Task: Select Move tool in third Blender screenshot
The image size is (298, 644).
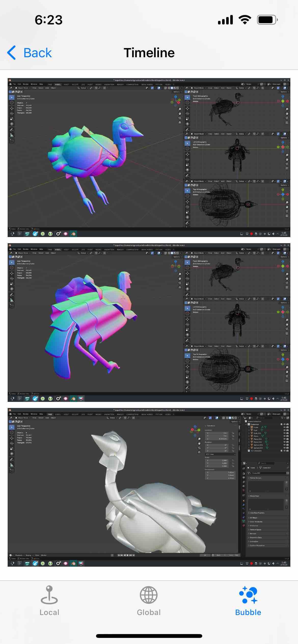Action: 12,438
